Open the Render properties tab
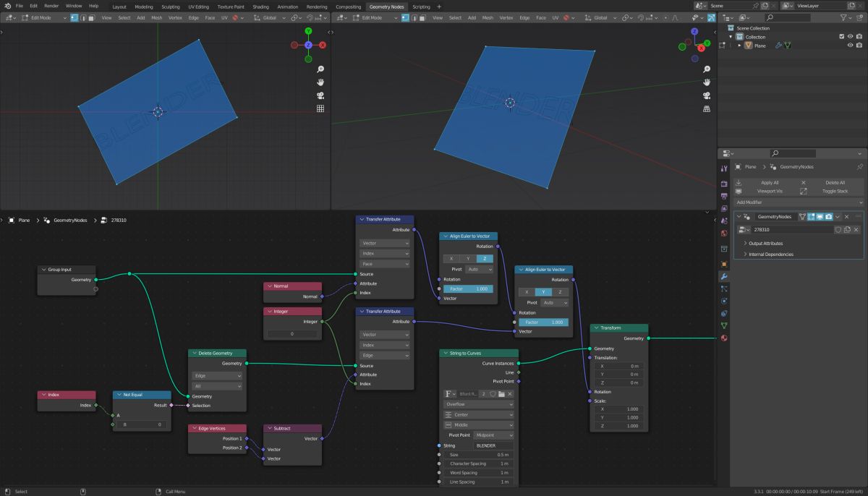This screenshot has width=868, height=496. (724, 184)
